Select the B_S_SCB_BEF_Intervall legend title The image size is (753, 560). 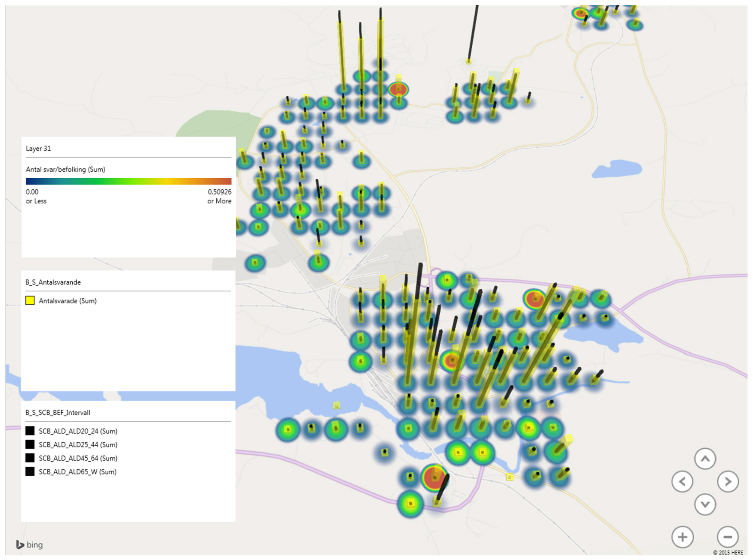click(58, 413)
